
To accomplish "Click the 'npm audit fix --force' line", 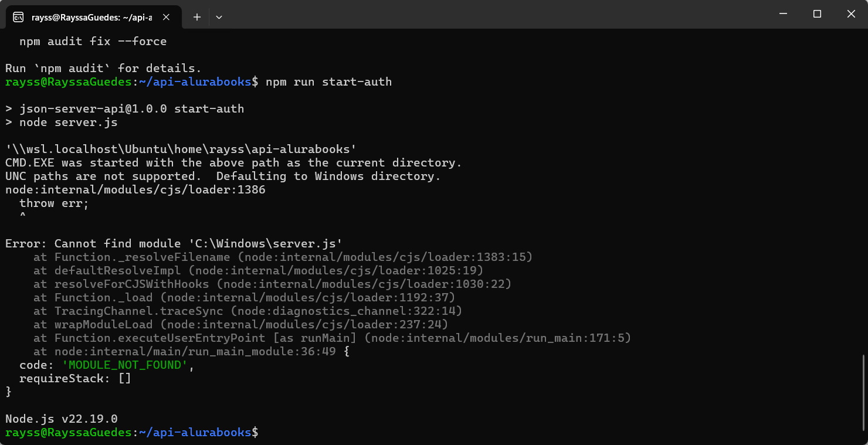I will click(93, 42).
